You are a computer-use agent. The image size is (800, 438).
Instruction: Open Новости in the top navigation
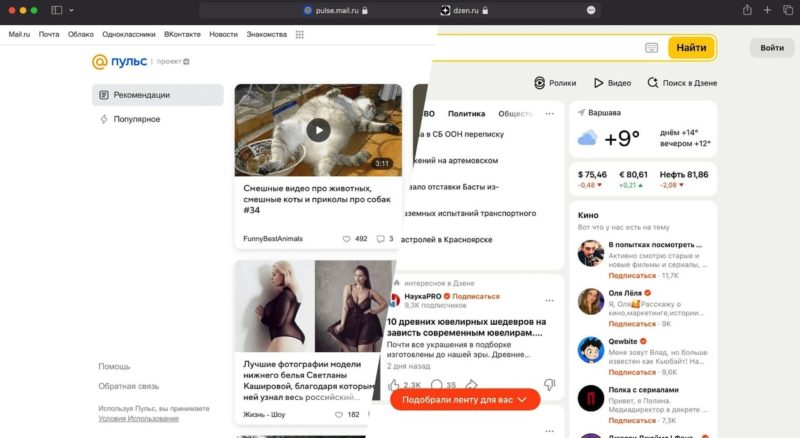(x=223, y=34)
